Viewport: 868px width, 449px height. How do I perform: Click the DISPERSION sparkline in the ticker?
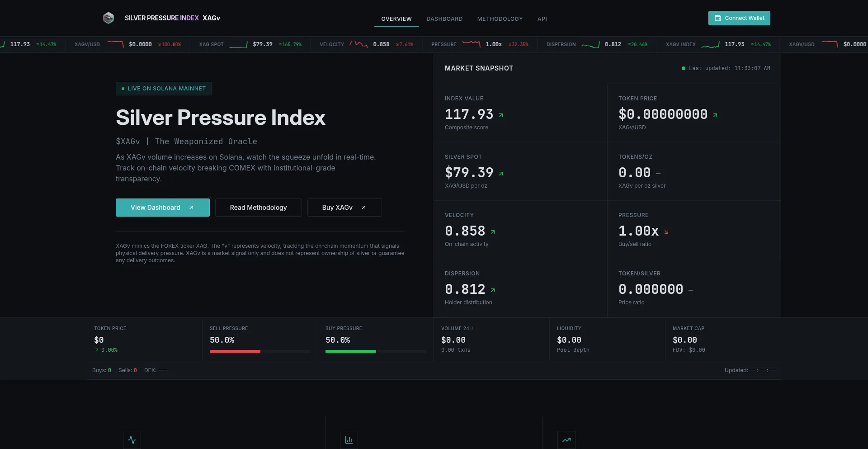tap(590, 44)
